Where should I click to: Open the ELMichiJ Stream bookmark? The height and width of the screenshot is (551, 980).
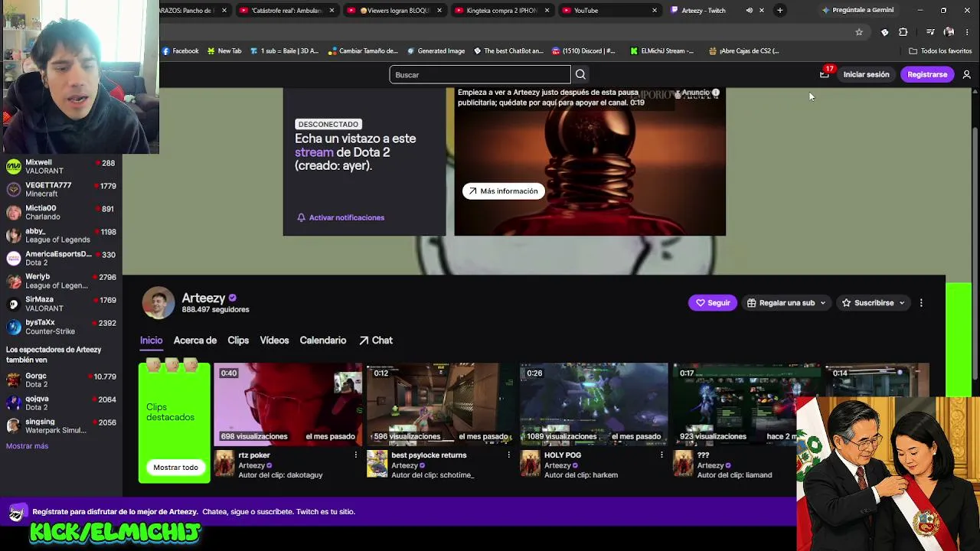tap(662, 51)
